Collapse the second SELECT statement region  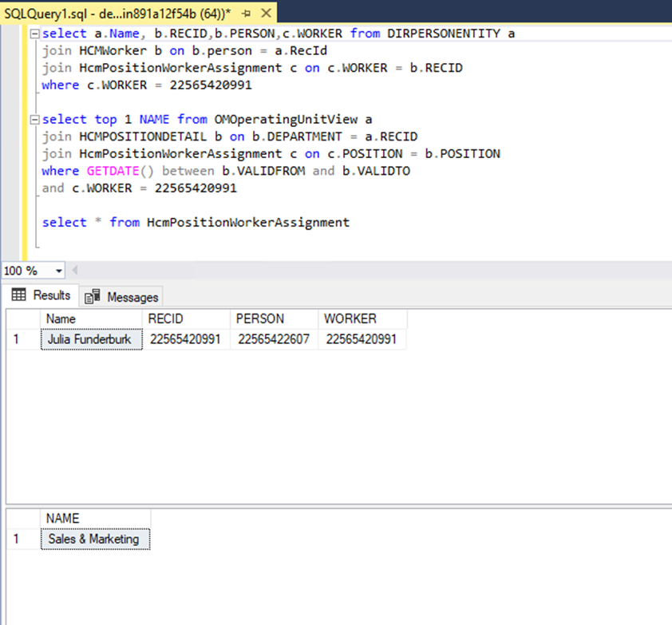[33, 119]
